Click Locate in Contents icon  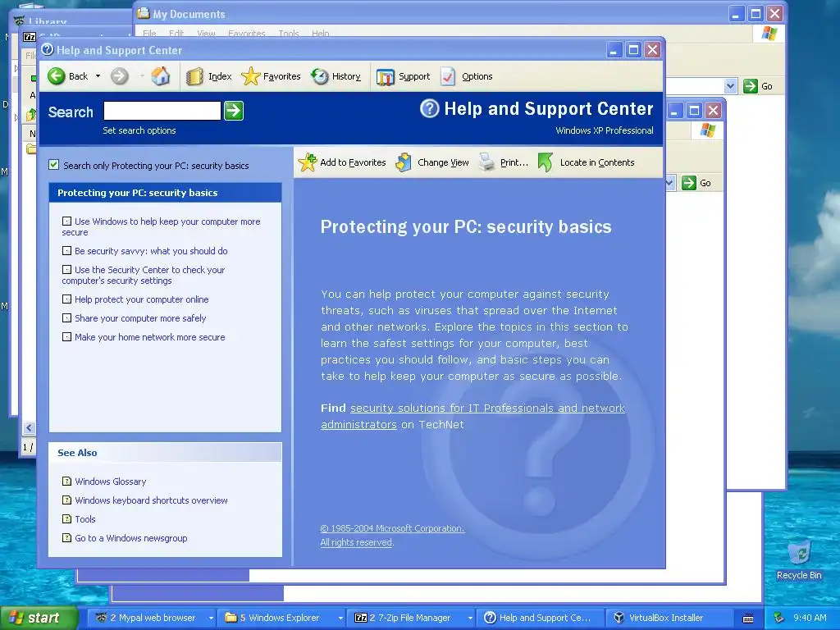point(546,162)
